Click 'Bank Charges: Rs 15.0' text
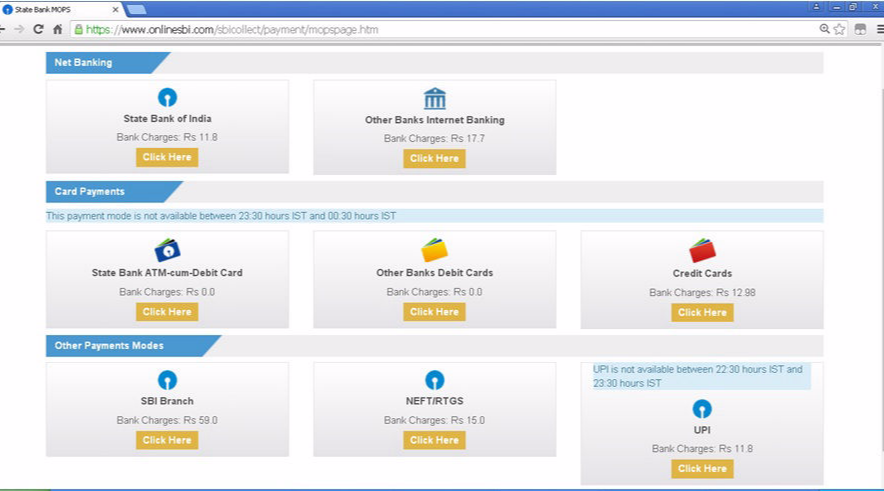 434,420
